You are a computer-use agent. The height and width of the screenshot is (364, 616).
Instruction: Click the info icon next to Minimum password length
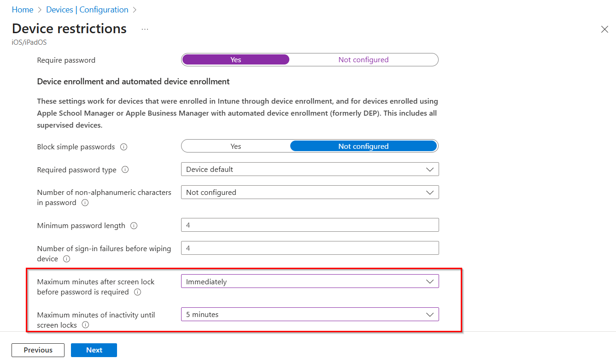point(134,225)
